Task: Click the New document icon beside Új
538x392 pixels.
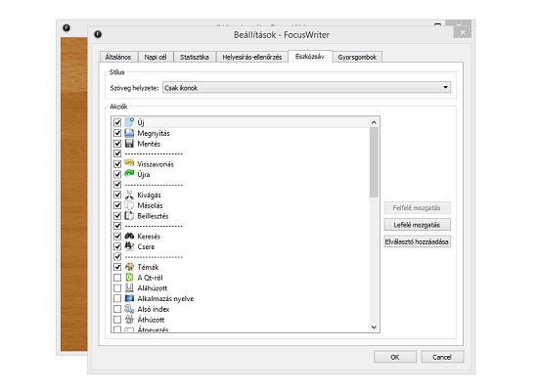Action: (129, 122)
